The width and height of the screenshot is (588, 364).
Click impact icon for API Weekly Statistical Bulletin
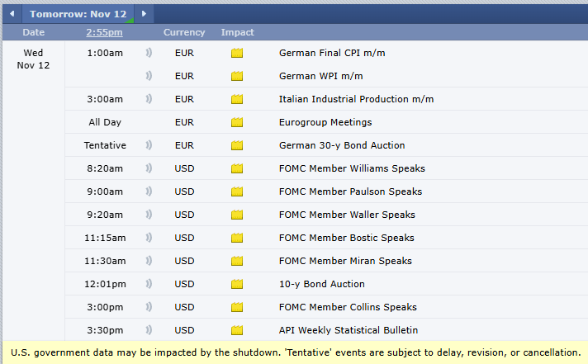pyautogui.click(x=237, y=330)
